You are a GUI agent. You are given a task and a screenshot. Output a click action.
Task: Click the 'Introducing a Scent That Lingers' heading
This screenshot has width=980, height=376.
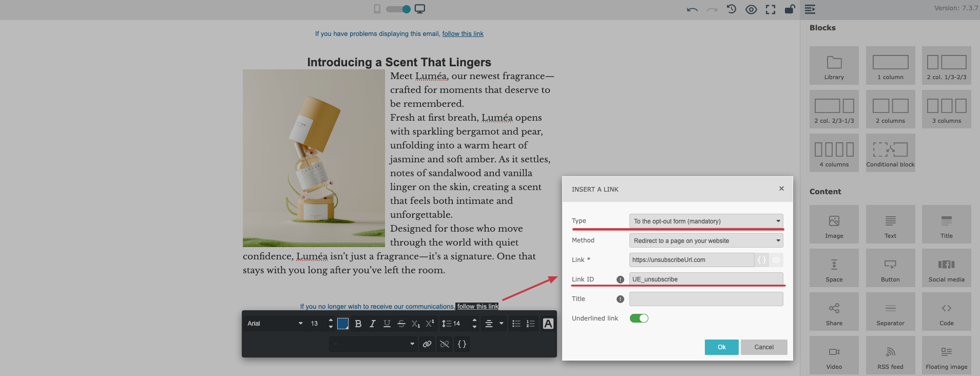pyautogui.click(x=399, y=62)
